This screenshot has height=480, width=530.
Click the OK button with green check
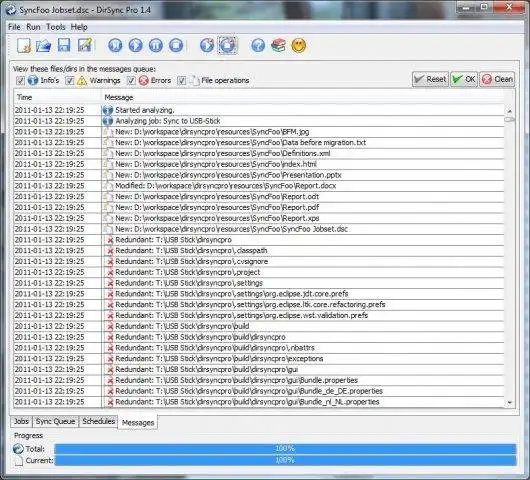(x=464, y=79)
